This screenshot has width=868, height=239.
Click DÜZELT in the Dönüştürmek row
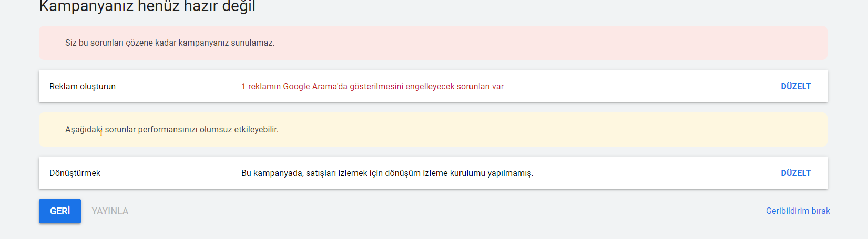click(795, 173)
